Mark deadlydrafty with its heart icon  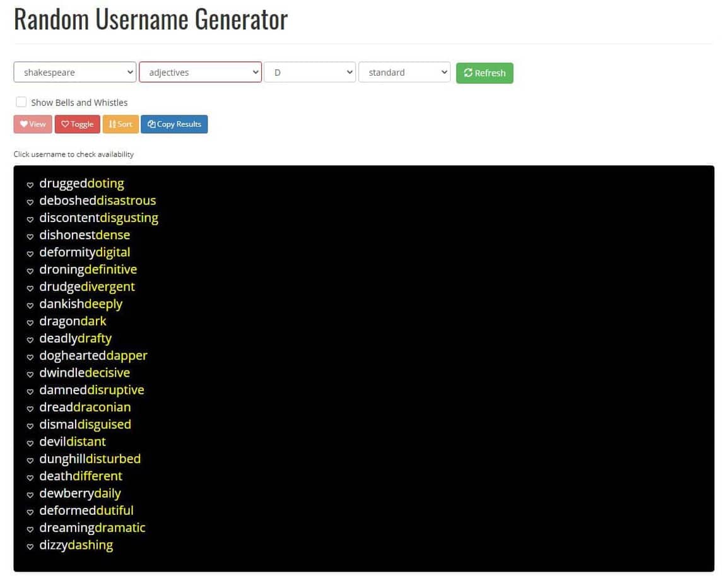tap(30, 339)
